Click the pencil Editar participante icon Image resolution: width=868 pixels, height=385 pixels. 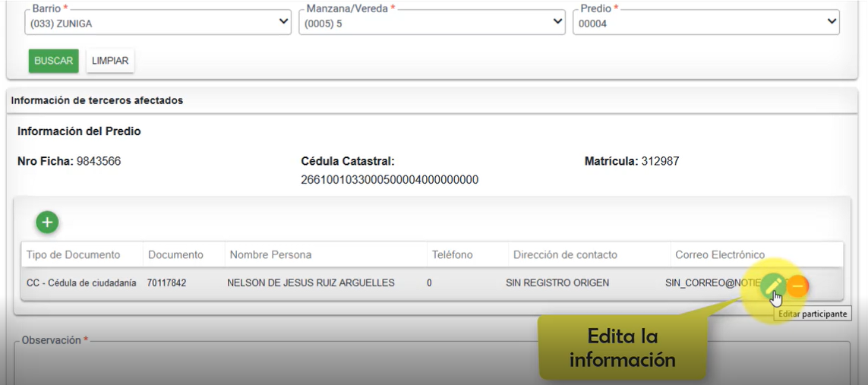[x=772, y=285]
